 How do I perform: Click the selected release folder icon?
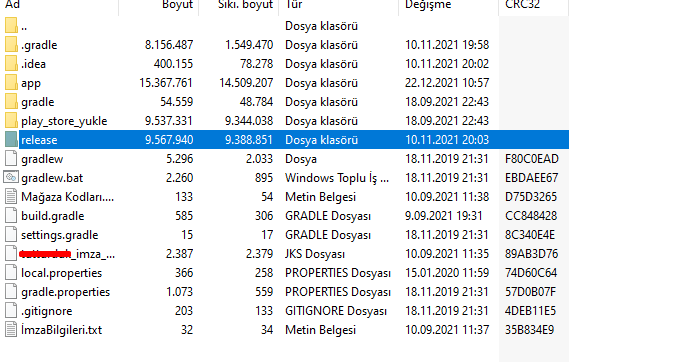point(11,139)
